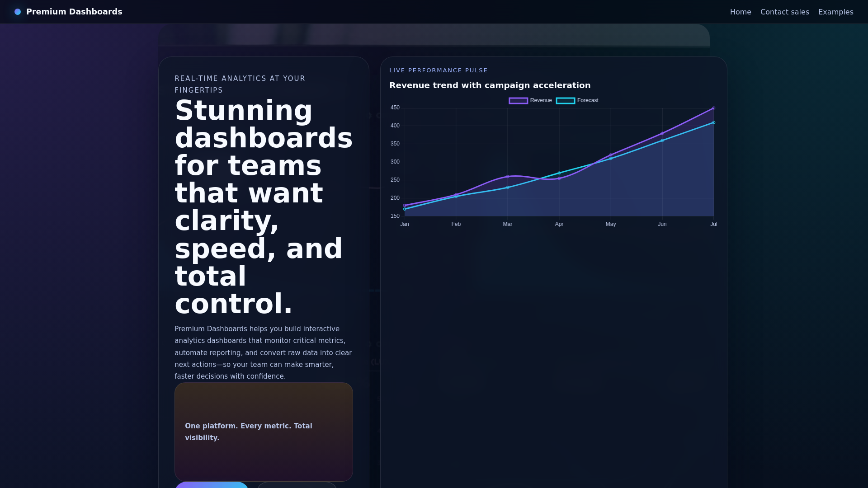Click the Mar x-axis label
Image resolution: width=868 pixels, height=488 pixels.
pyautogui.click(x=508, y=224)
